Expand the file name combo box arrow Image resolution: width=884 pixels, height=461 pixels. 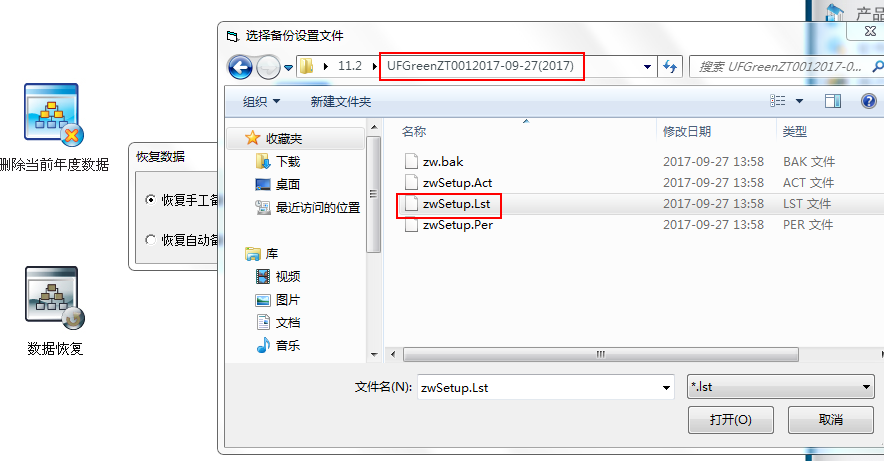pos(666,388)
